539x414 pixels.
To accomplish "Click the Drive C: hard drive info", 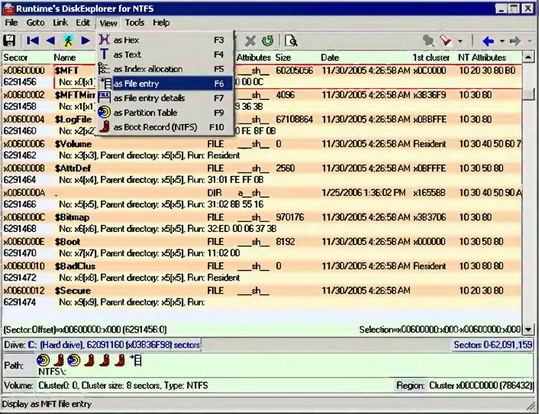I will point(102,345).
